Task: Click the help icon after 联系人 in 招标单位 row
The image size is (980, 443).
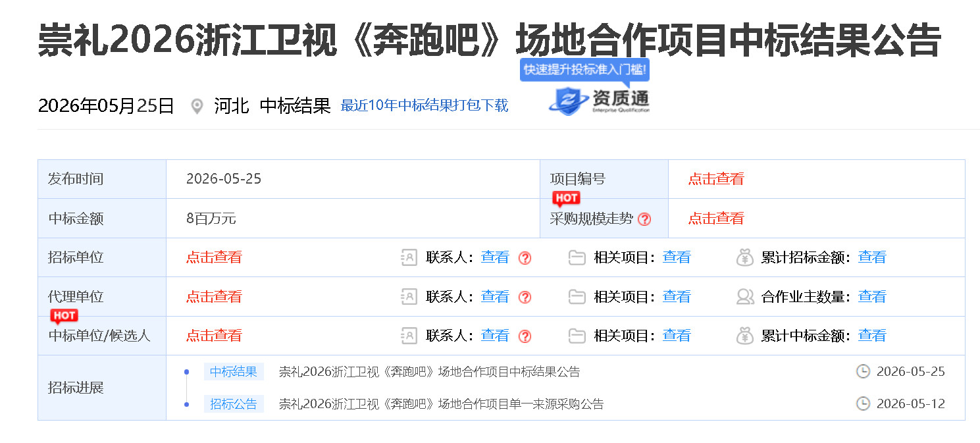Action: tap(525, 258)
